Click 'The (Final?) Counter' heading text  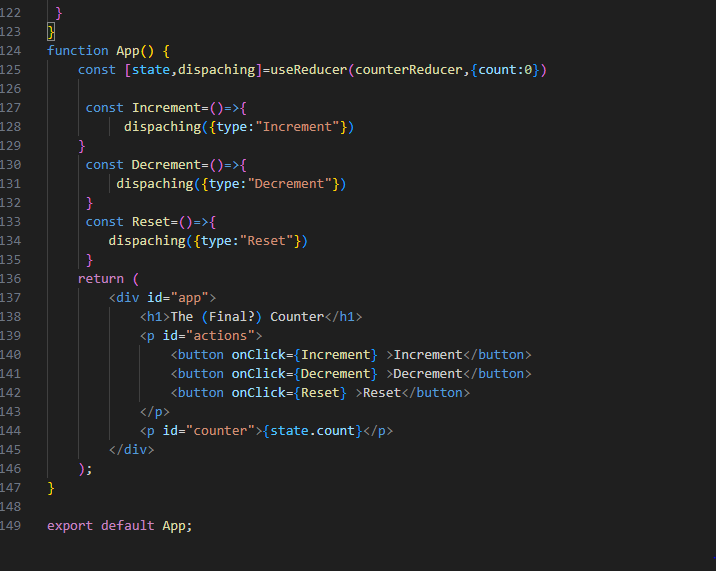click(x=247, y=317)
